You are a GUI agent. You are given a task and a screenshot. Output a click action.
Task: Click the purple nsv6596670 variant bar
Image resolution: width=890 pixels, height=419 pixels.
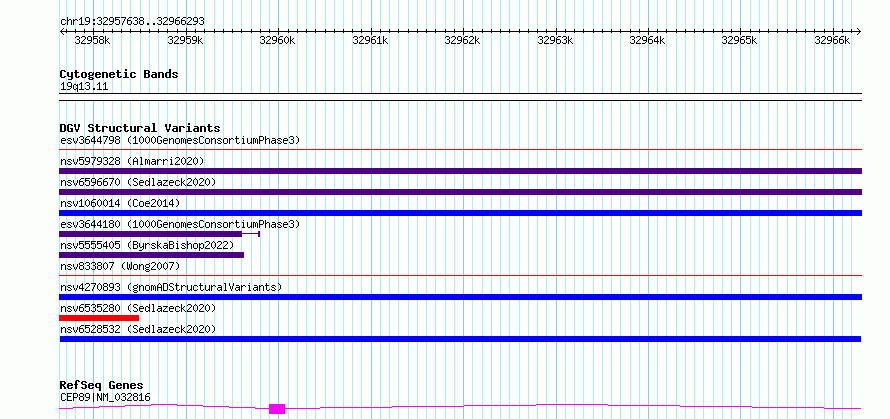pos(460,192)
